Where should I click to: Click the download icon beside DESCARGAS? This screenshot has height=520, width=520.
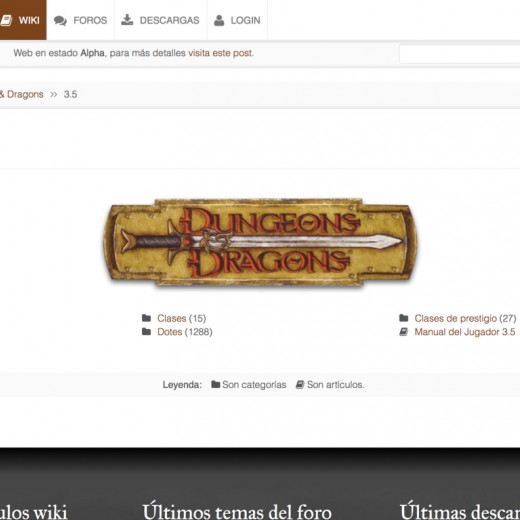pos(127,20)
